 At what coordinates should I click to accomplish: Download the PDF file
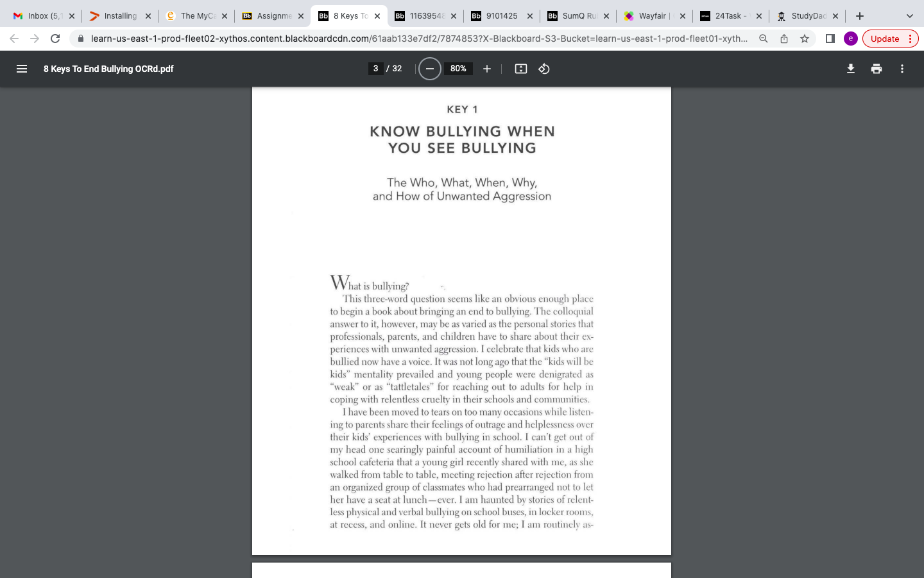tap(851, 69)
